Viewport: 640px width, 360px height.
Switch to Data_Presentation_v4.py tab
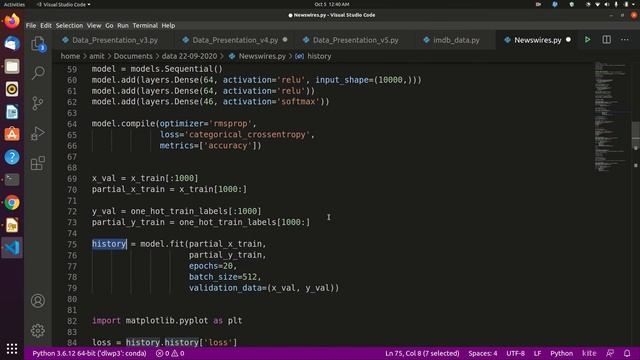click(235, 40)
